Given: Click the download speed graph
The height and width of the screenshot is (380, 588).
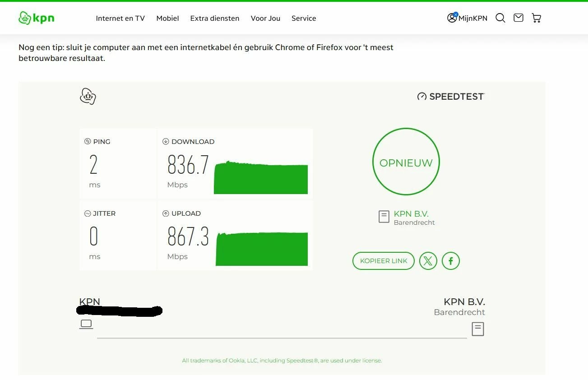Looking at the screenshot, I should coord(261,177).
